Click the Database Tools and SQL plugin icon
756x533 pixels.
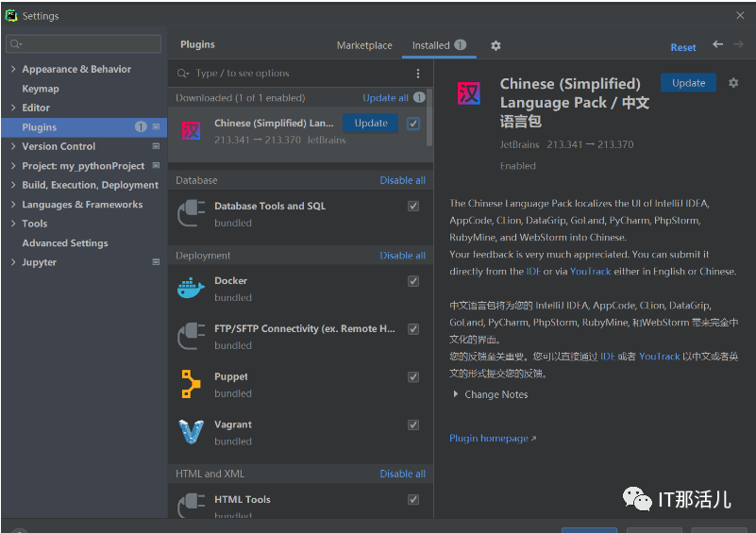point(191,213)
